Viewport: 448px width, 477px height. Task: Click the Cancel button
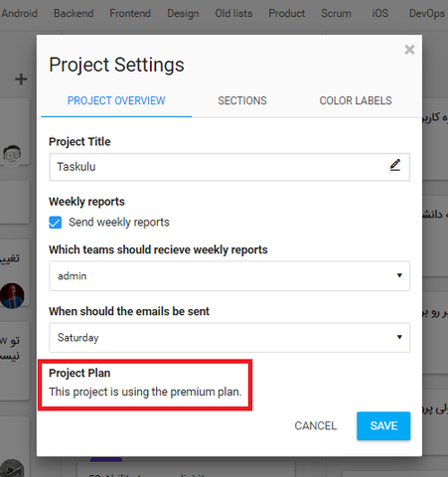(x=316, y=426)
